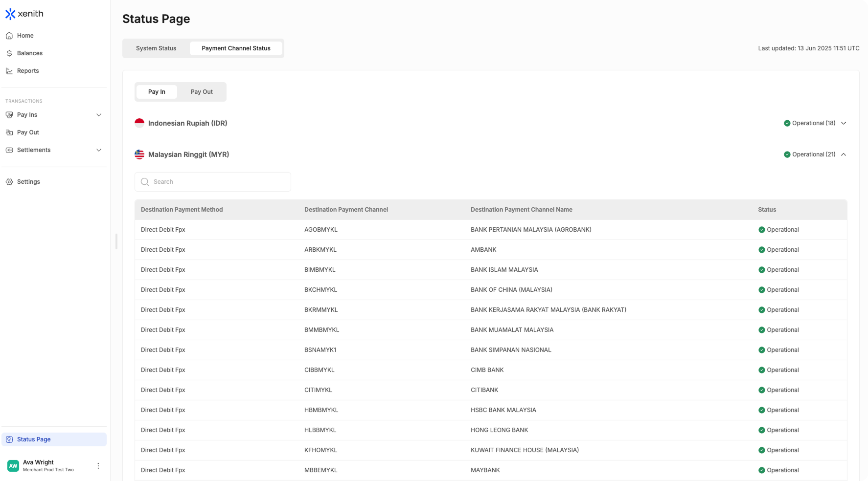
Task: Click the status check icon in CITIBANK row
Action: (x=762, y=390)
